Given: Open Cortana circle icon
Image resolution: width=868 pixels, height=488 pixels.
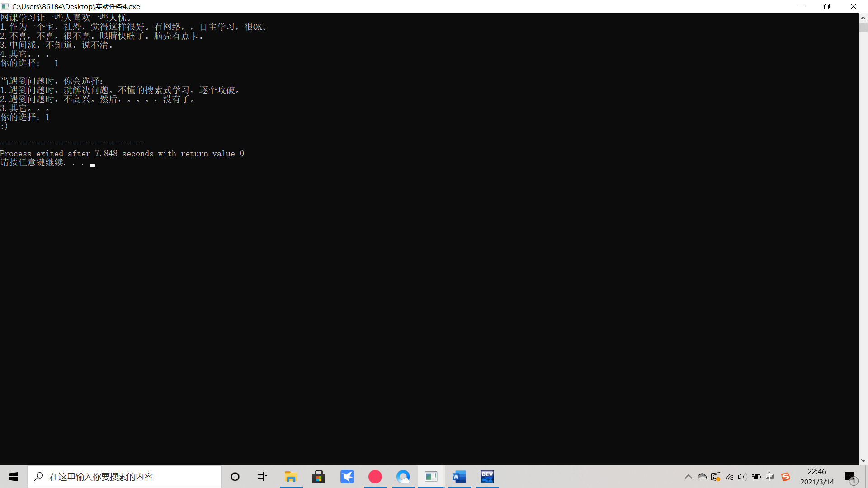Looking at the screenshot, I should point(235,477).
